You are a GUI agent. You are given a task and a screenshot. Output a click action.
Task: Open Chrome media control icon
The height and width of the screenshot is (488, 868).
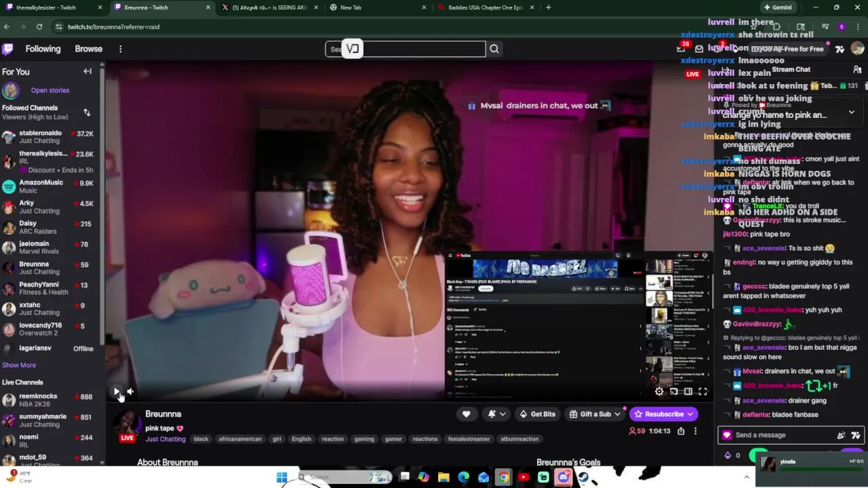[825, 26]
